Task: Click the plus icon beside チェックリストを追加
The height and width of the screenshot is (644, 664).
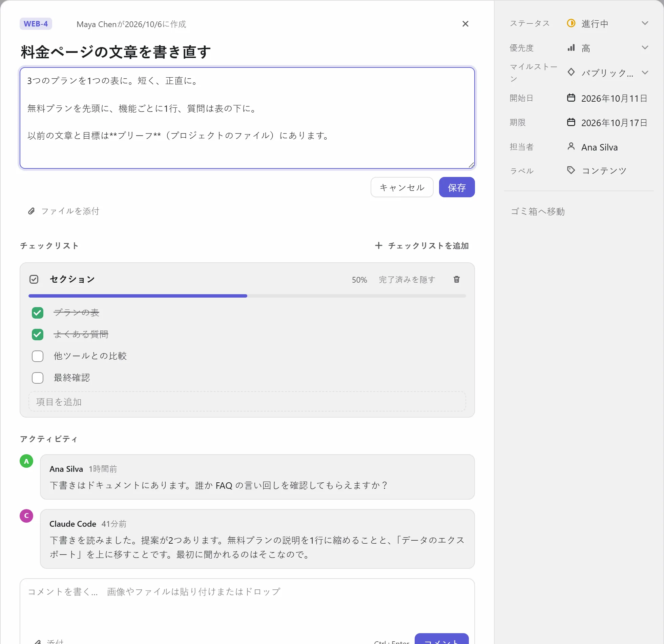Action: tap(378, 245)
